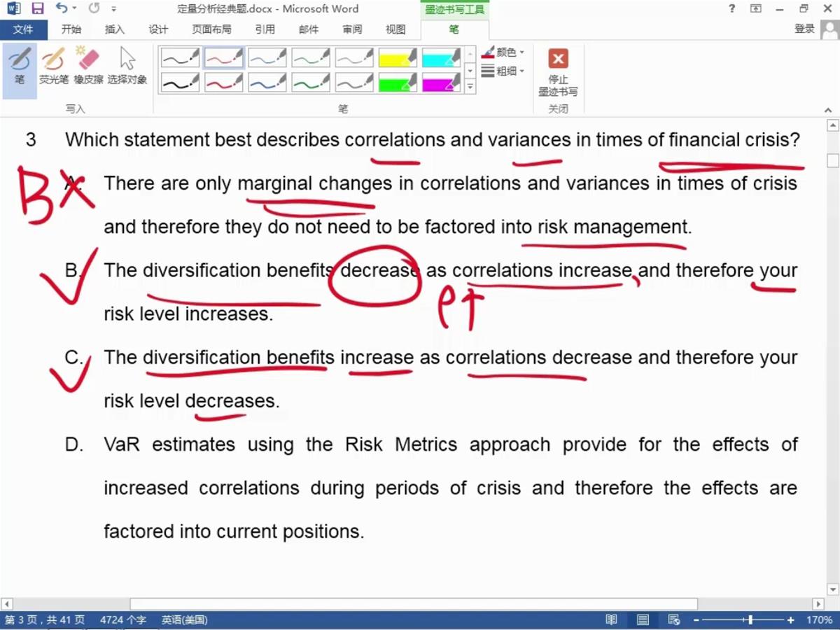Click the account avatar picture
Screen dimensions: 840x630
click(x=830, y=29)
